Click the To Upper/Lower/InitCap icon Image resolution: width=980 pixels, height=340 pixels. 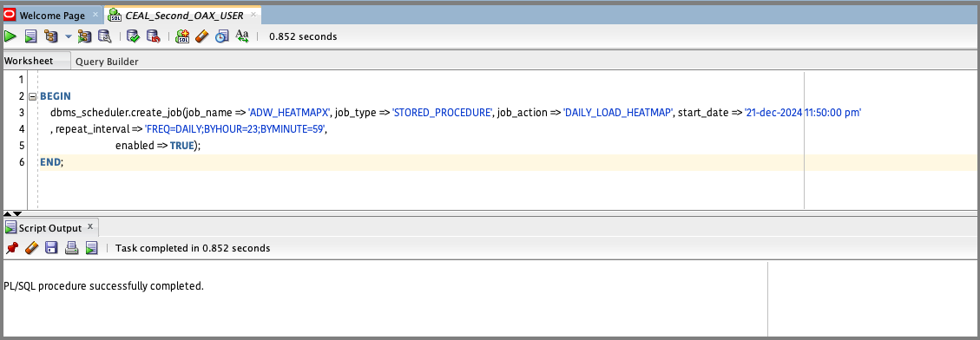point(242,36)
